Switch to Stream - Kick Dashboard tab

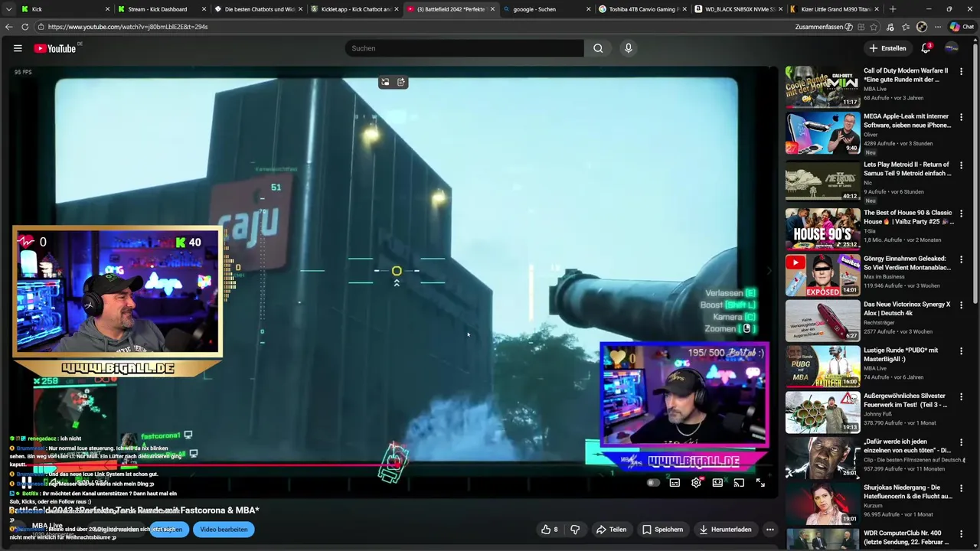click(x=162, y=9)
